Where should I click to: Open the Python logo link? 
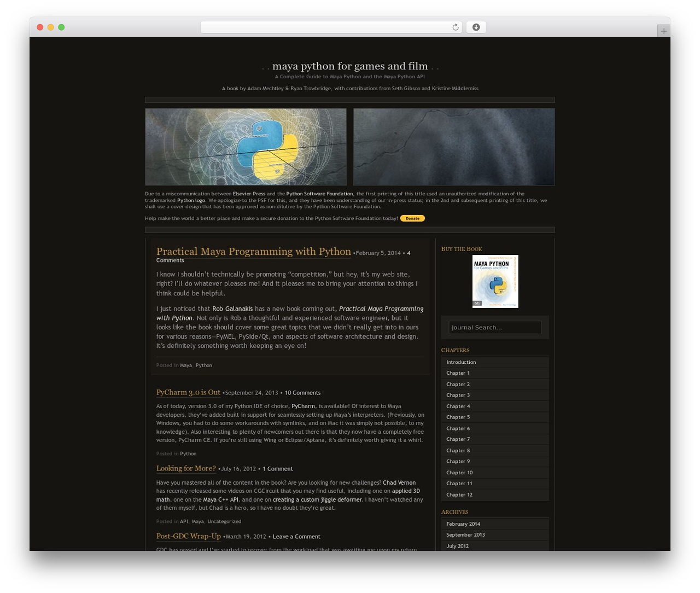coord(191,200)
